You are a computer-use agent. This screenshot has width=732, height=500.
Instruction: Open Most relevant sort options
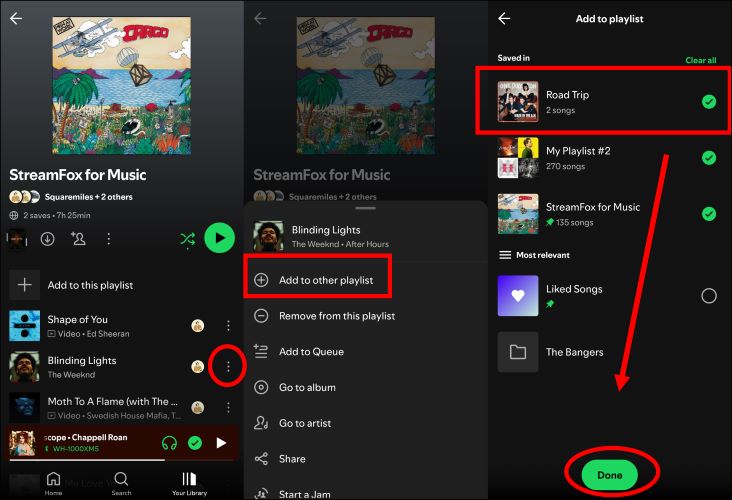point(535,255)
